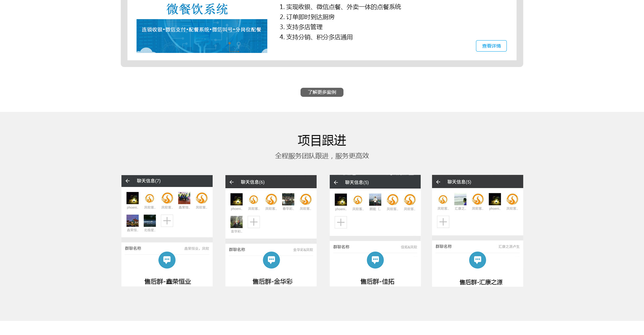Image resolution: width=644 pixels, height=335 pixels.
Task: Click the 了解更多案例 button
Action: pyautogui.click(x=322, y=92)
